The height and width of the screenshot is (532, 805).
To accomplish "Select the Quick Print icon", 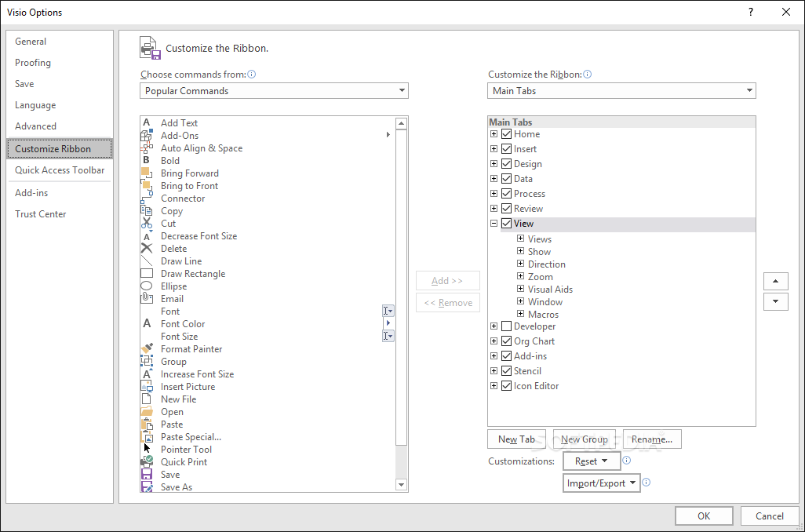I will click(x=147, y=461).
